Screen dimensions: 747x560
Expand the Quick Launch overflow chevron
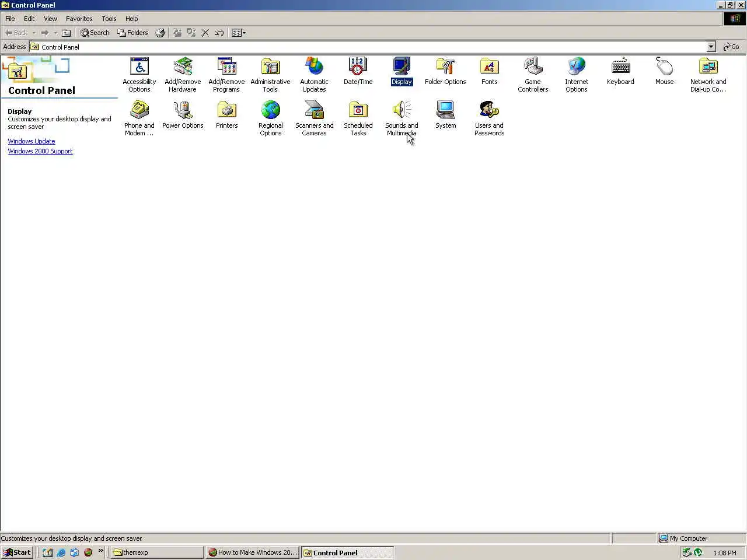tap(101, 550)
